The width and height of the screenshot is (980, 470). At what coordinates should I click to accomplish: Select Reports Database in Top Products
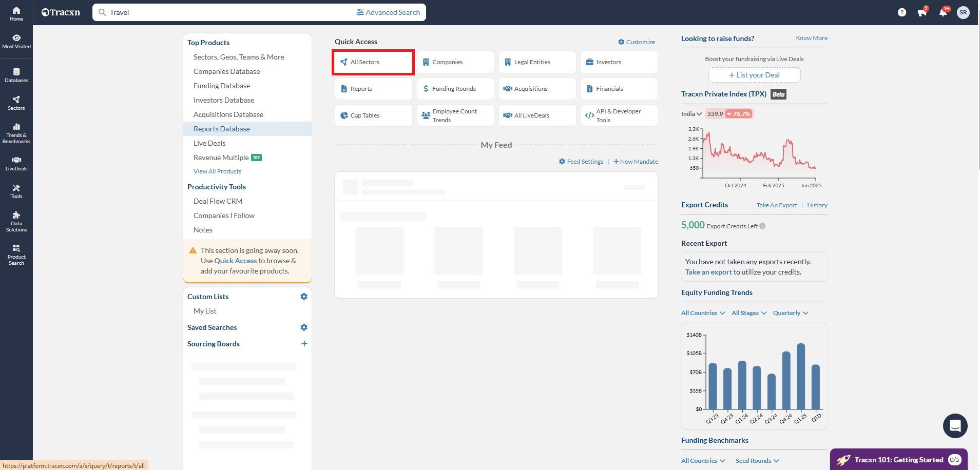pyautogui.click(x=222, y=129)
